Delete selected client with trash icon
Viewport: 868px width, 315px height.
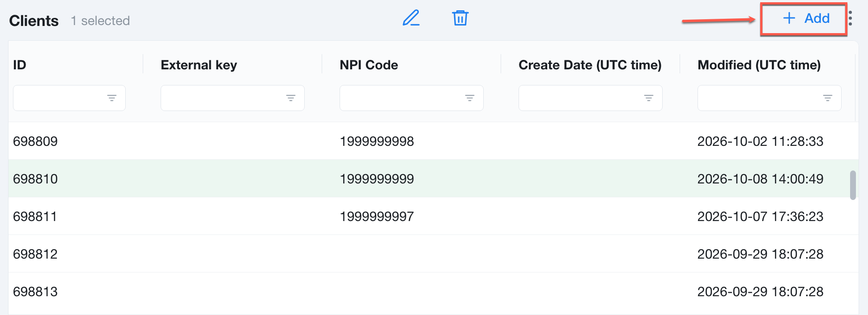[460, 18]
